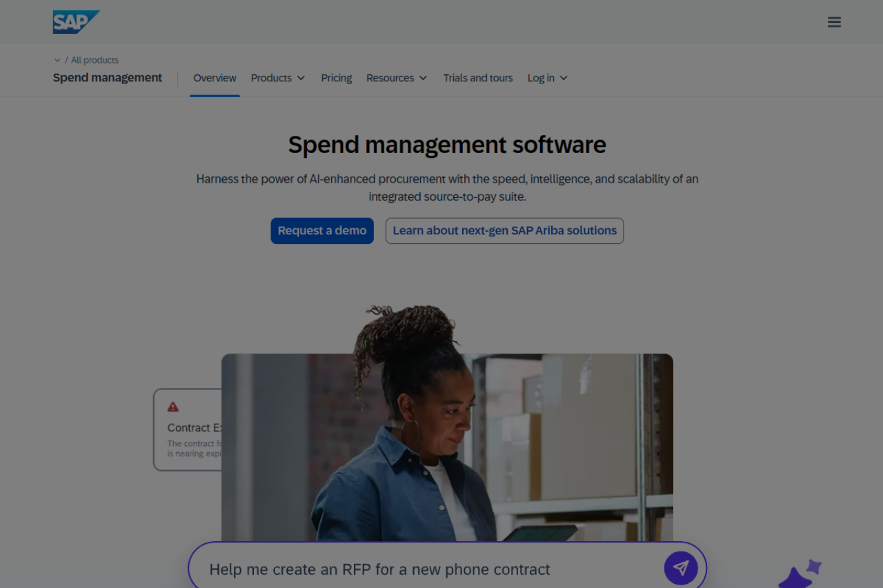Click the RFP prompt input field
The image size is (883, 588).
pyautogui.click(x=428, y=569)
